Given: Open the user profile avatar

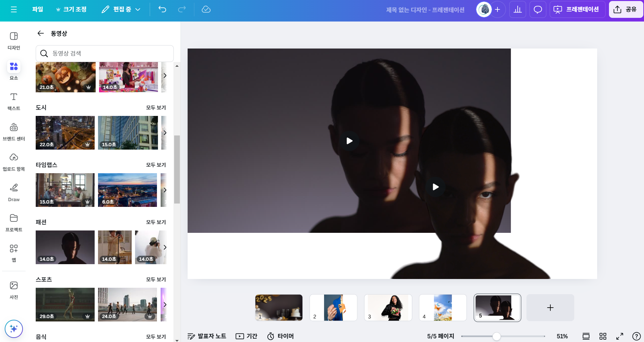Looking at the screenshot, I should point(484,9).
